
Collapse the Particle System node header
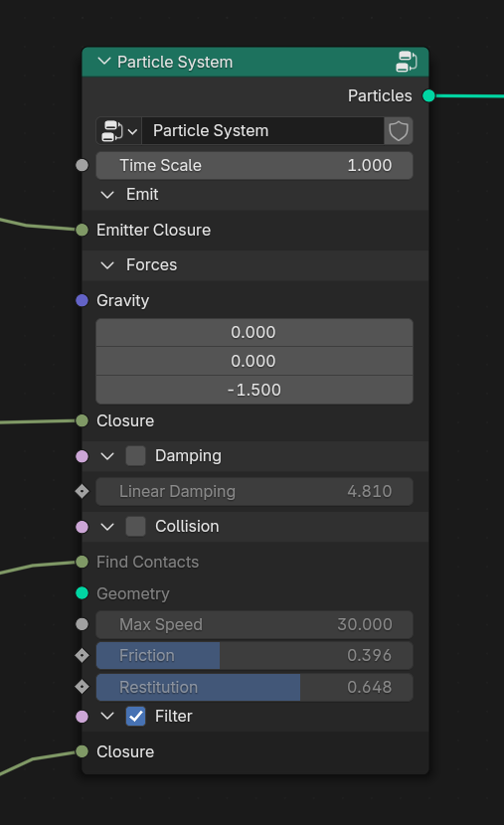tap(104, 62)
